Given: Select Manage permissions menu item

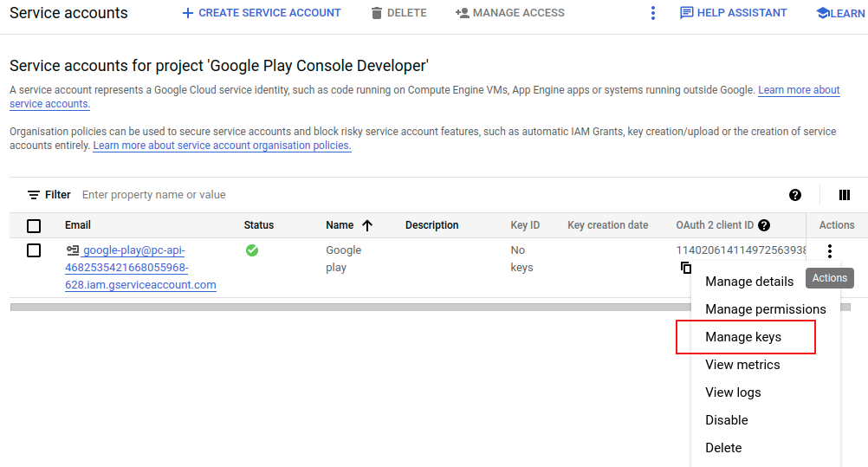Looking at the screenshot, I should click(766, 309).
